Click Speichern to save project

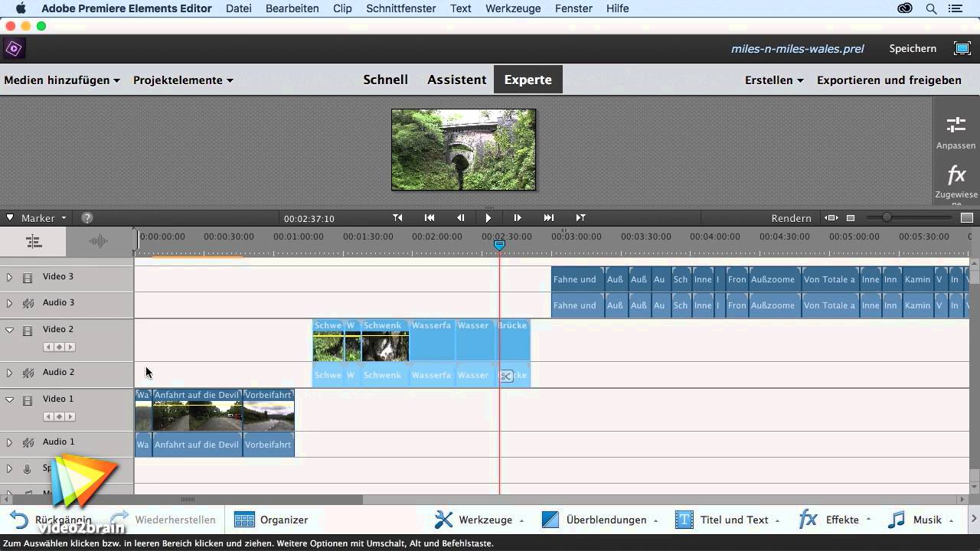(x=913, y=48)
